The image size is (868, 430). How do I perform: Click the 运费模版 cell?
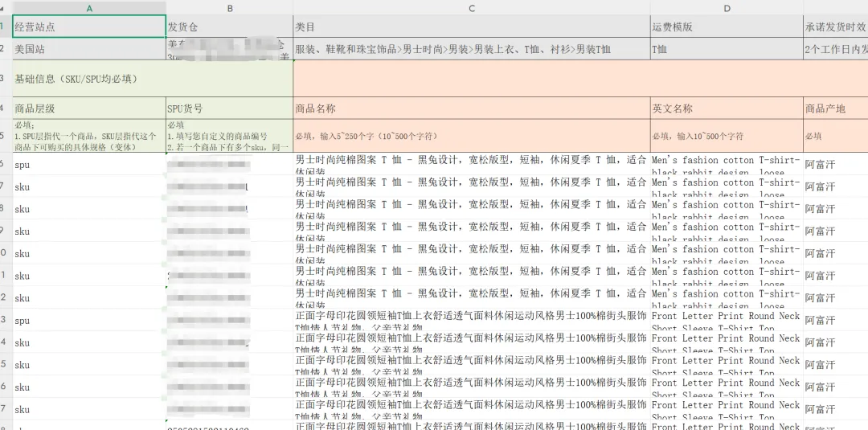727,27
